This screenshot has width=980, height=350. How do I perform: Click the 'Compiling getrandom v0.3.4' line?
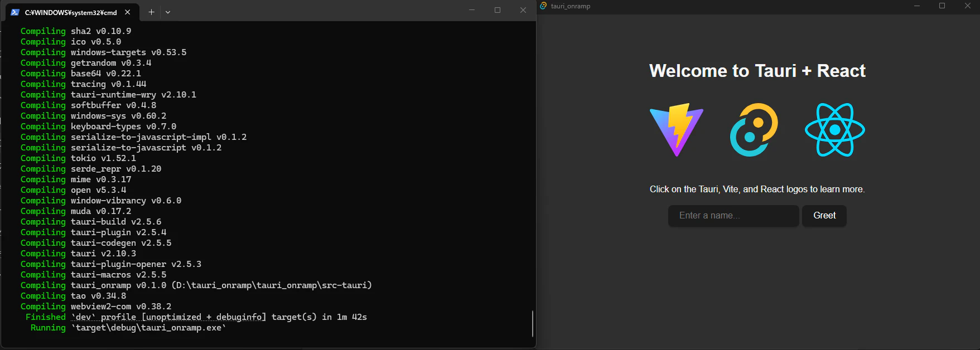click(x=86, y=63)
